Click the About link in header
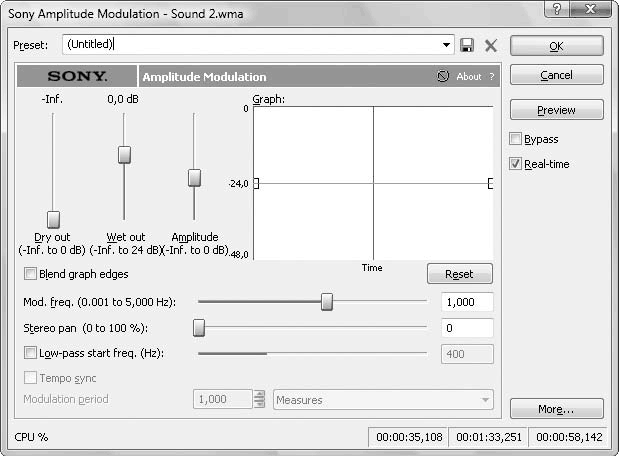 coord(468,76)
